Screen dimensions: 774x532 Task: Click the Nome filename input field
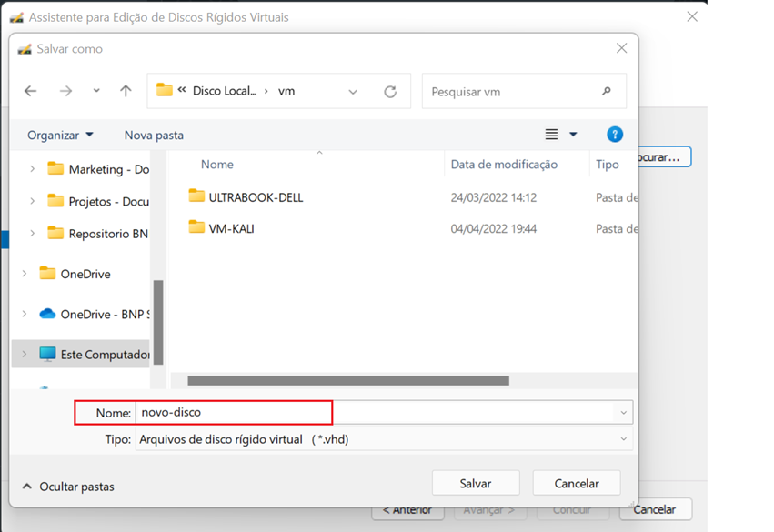click(x=373, y=413)
